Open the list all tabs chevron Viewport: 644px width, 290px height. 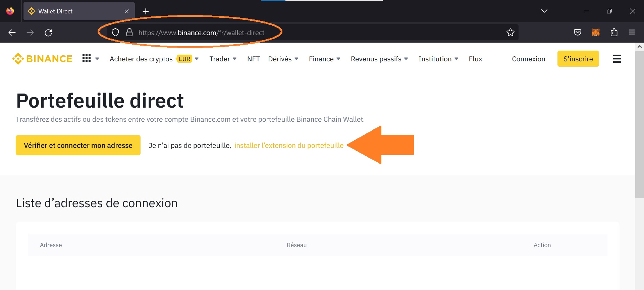click(x=544, y=11)
